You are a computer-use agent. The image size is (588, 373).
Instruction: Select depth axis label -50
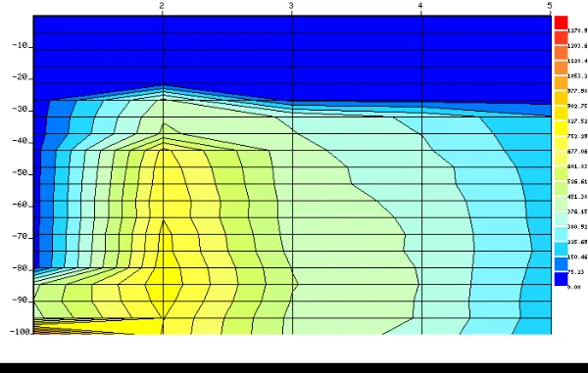20,173
